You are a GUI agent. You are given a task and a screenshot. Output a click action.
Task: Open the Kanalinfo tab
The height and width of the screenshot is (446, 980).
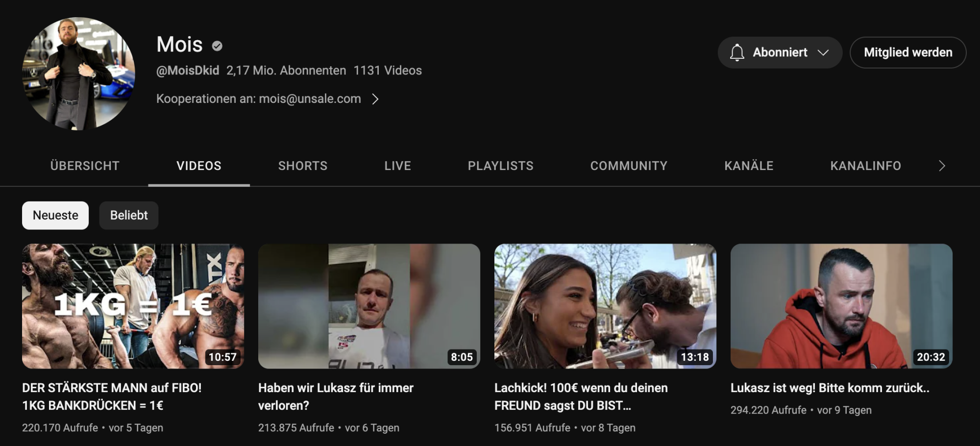865,166
